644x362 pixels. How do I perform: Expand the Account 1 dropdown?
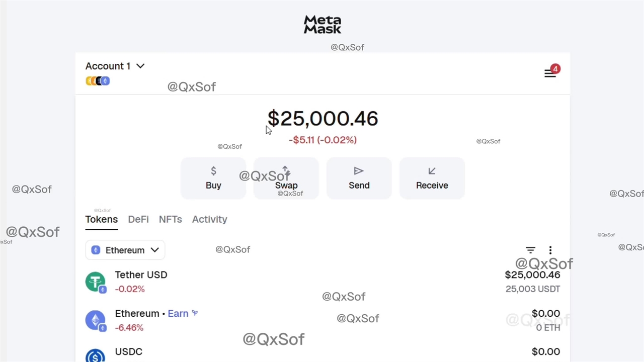[x=115, y=66]
